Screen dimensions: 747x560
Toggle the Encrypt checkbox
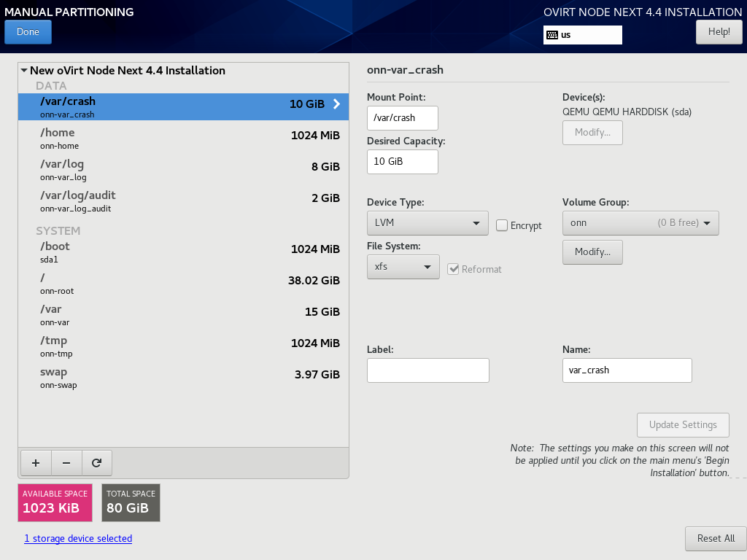point(502,225)
